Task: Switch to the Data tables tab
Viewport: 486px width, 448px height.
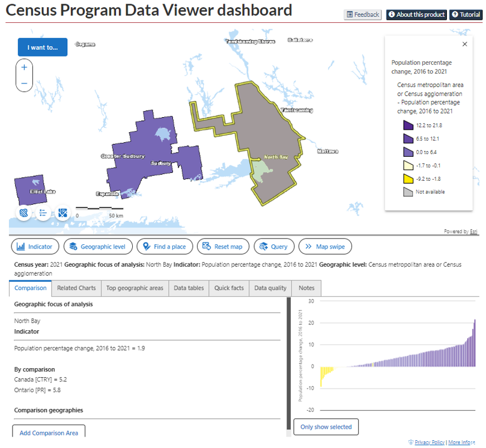Action: (189, 288)
